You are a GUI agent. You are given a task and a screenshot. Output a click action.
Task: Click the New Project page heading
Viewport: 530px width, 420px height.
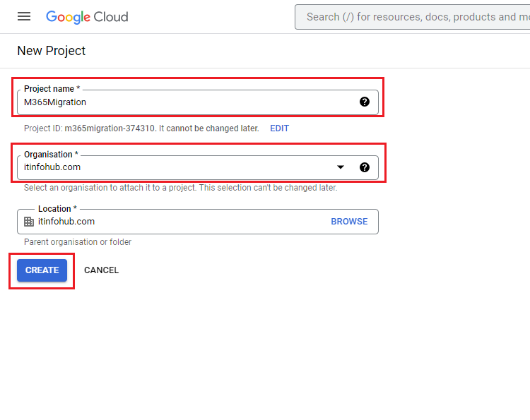click(52, 51)
